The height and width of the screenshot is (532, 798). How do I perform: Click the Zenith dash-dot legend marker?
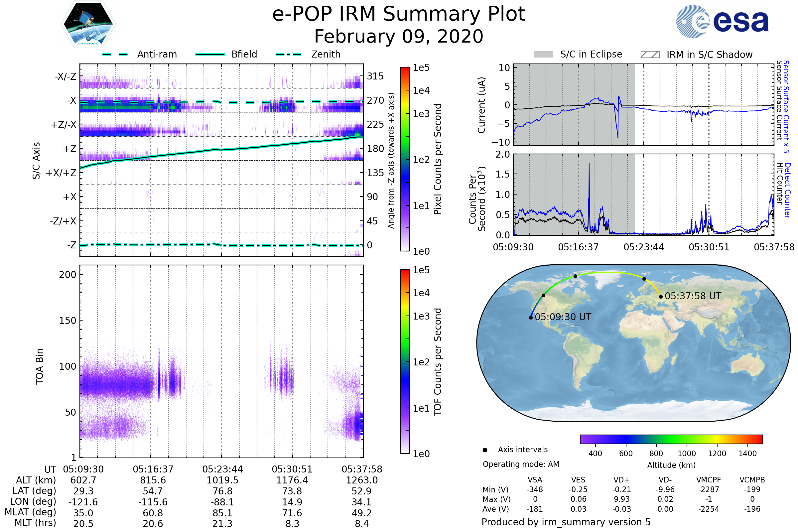[289, 54]
